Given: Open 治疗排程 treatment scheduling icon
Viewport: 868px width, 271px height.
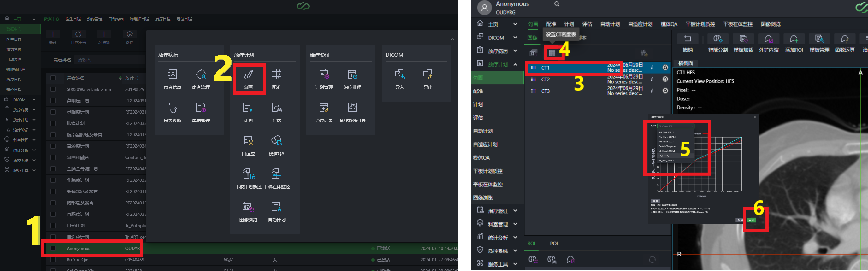Looking at the screenshot, I should [352, 79].
